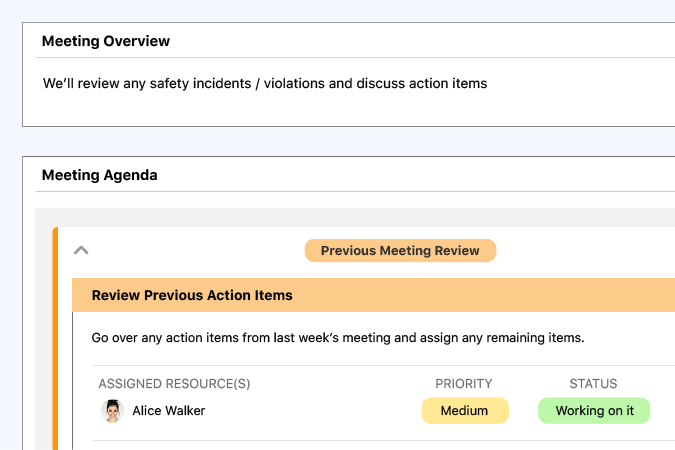
Task: Click the Meeting Agenda heading
Action: (99, 175)
